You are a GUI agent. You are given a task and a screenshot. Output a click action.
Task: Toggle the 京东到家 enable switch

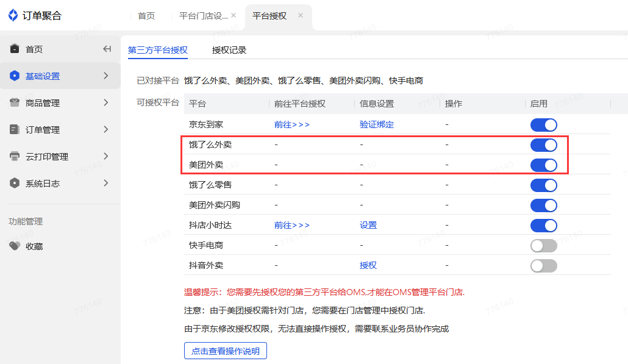pos(543,125)
